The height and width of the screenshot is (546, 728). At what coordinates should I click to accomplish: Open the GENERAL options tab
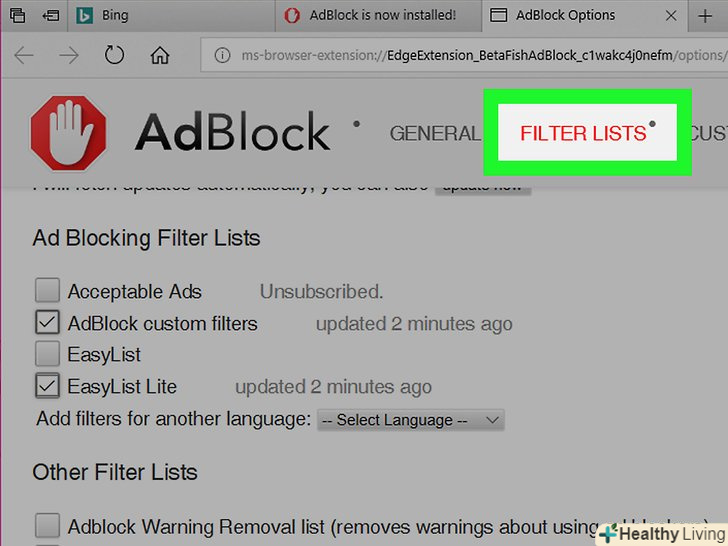pos(435,133)
